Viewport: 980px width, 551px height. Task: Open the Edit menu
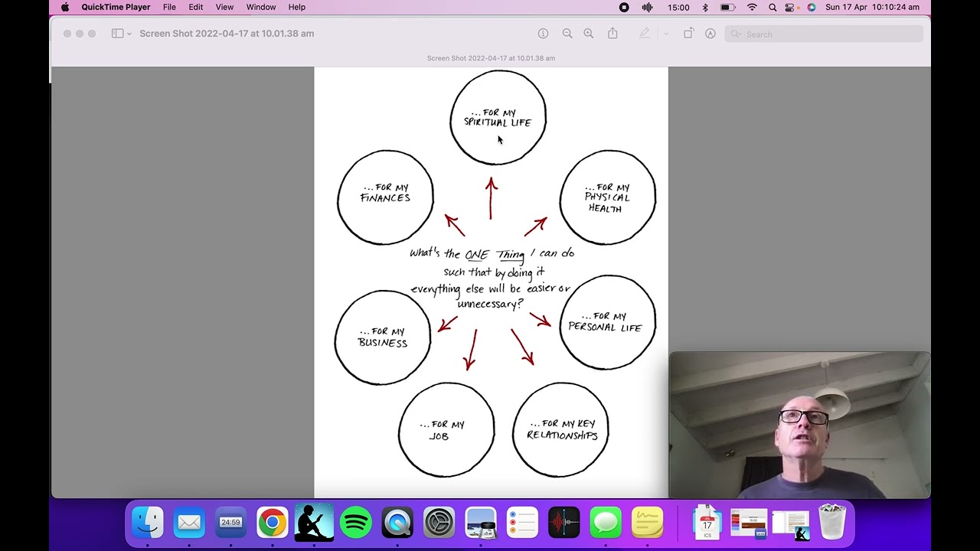[x=196, y=7]
